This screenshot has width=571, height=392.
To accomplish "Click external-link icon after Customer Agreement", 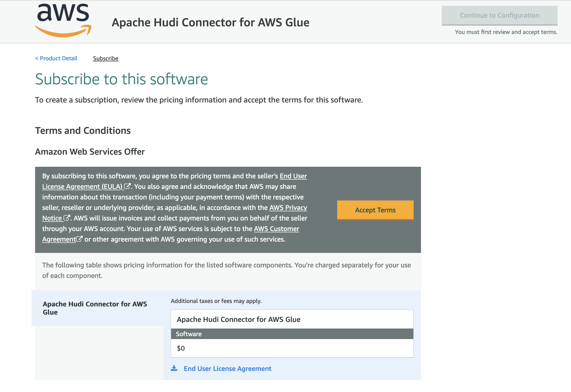I will pos(79,239).
